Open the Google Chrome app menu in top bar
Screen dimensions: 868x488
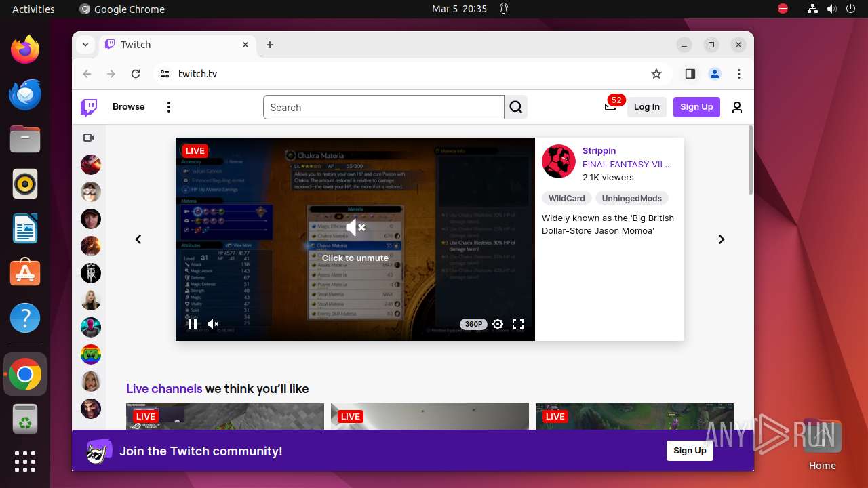[x=122, y=9]
